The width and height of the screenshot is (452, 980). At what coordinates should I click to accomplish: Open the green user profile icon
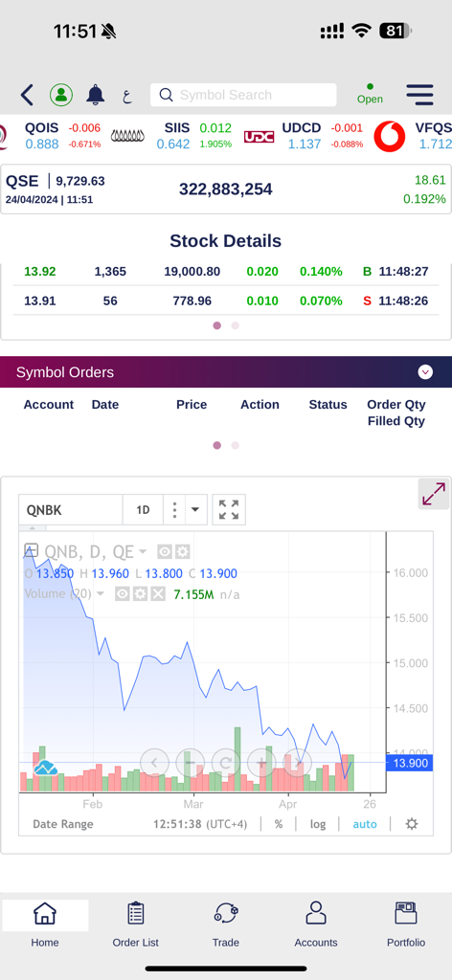(61, 95)
